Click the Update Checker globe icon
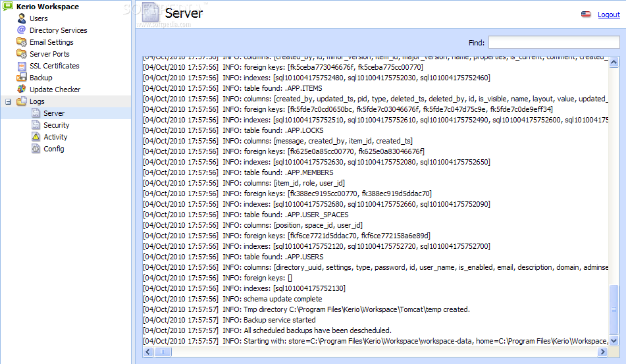The width and height of the screenshot is (626, 364). pyautogui.click(x=22, y=89)
